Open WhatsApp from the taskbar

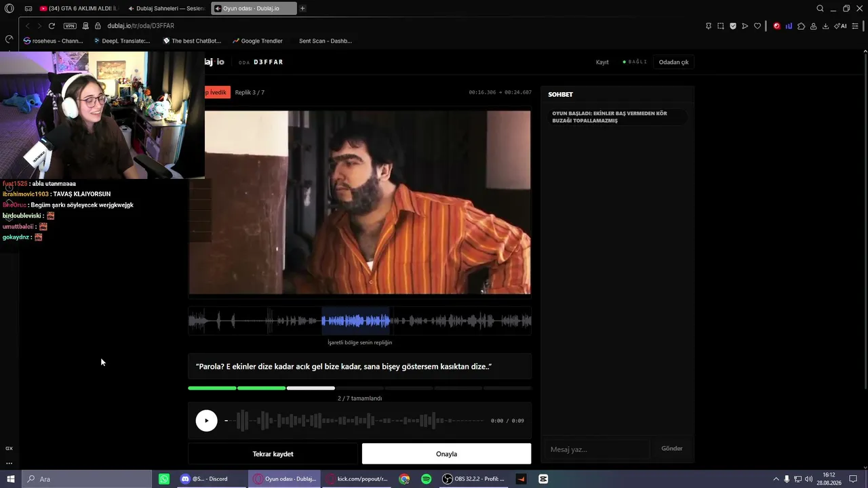click(x=164, y=479)
